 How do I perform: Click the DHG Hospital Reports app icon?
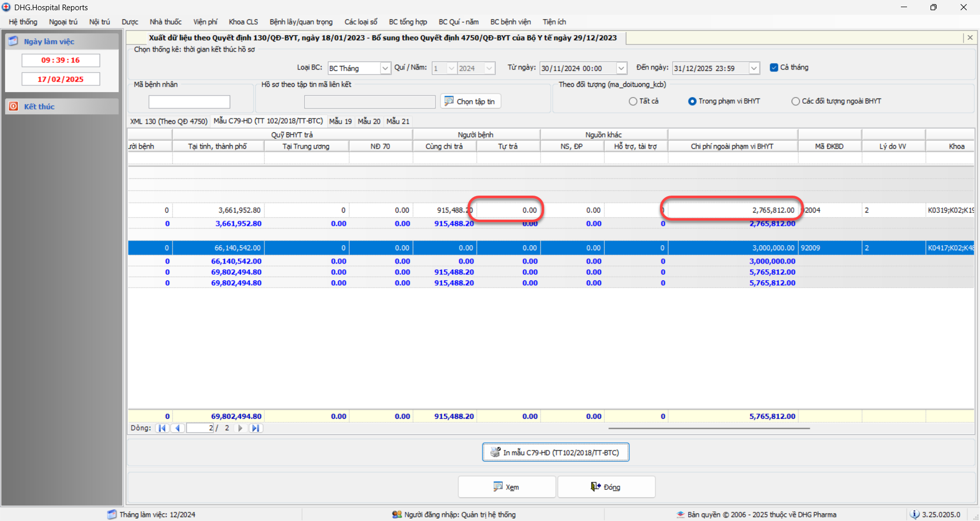(6, 7)
